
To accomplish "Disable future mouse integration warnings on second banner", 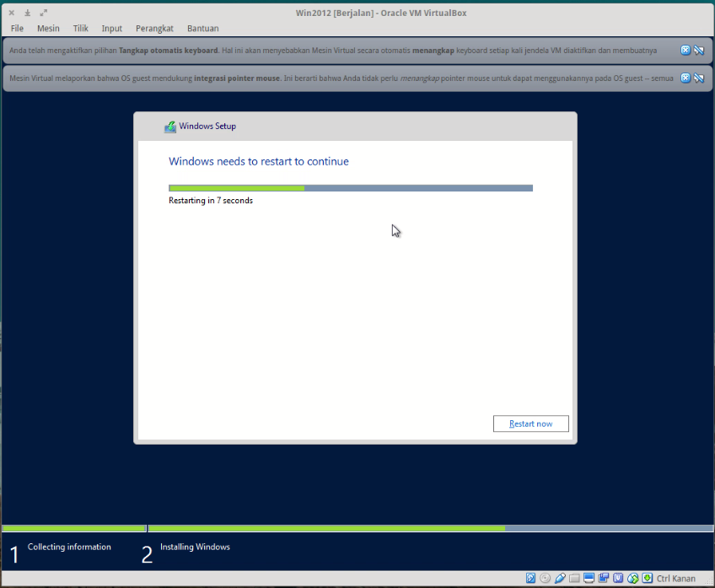I will pyautogui.click(x=699, y=78).
